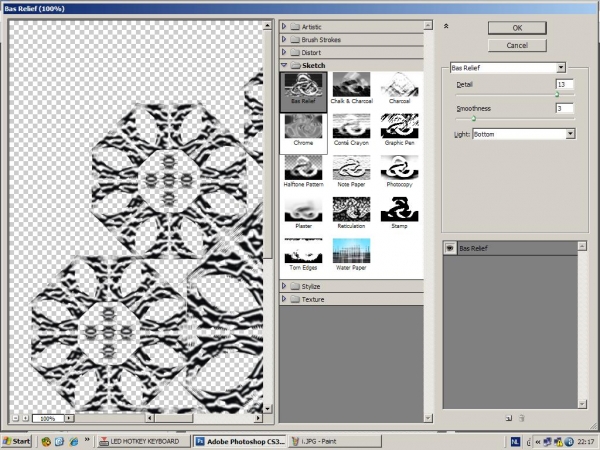The width and height of the screenshot is (600, 450).
Task: Switch to the Paint taskbar window
Action: (x=335, y=442)
